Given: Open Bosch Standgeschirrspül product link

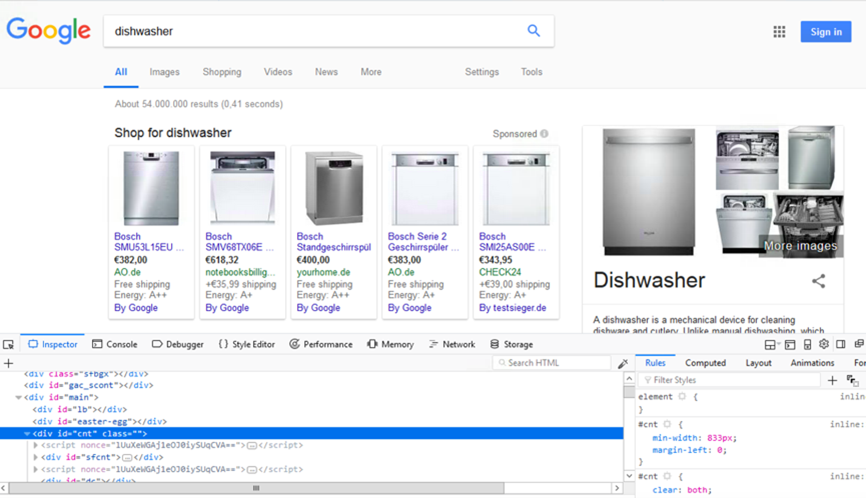Looking at the screenshot, I should pos(334,242).
